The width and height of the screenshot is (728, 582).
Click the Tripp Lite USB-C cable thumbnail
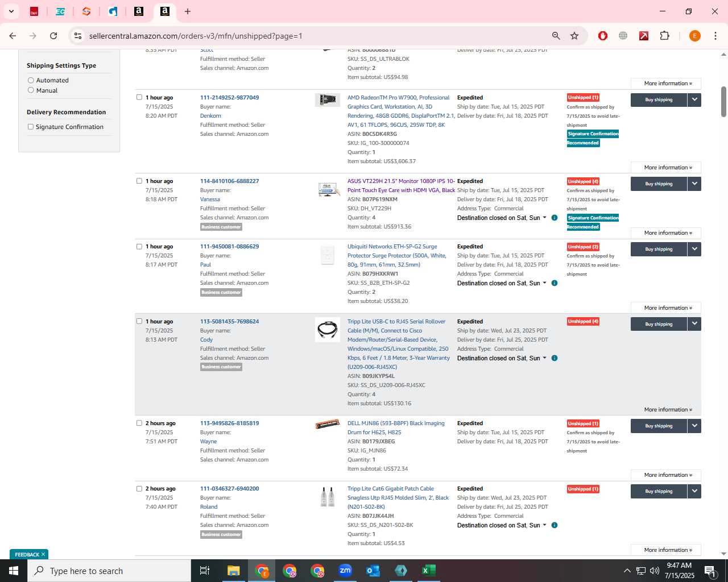coord(328,329)
